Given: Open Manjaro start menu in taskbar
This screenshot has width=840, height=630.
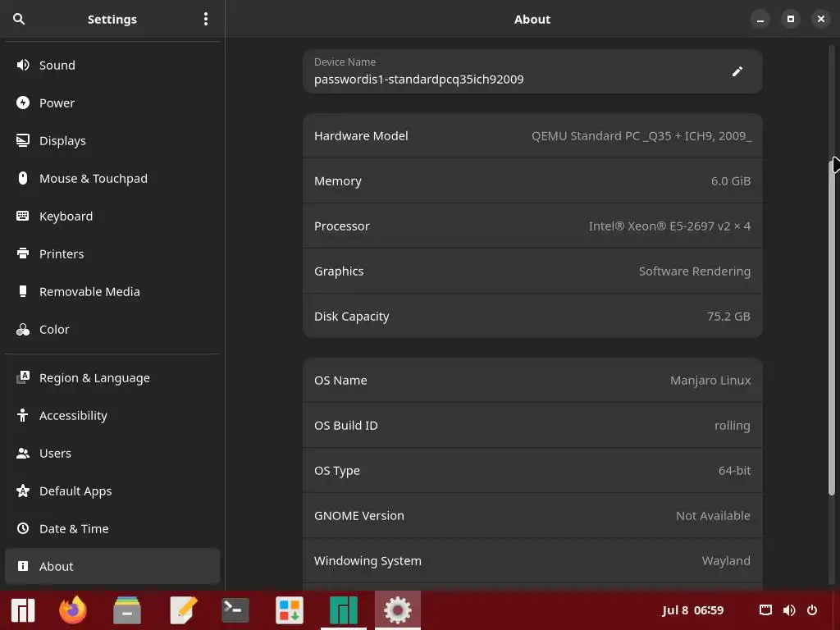Looking at the screenshot, I should (x=22, y=610).
